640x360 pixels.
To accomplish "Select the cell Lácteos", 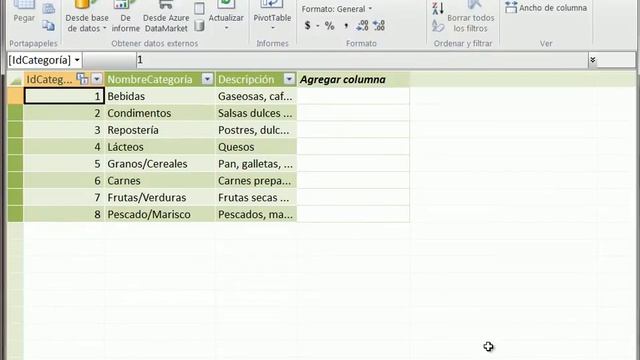I will [160, 147].
